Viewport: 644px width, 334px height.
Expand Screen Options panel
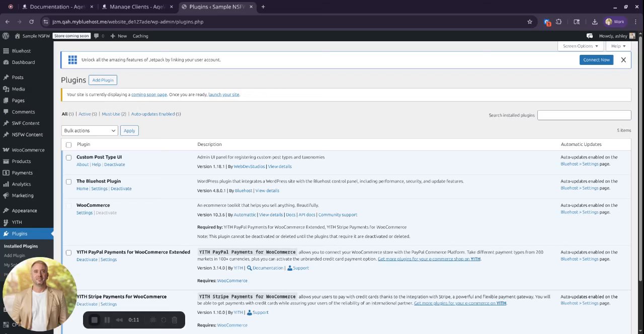[x=581, y=46]
